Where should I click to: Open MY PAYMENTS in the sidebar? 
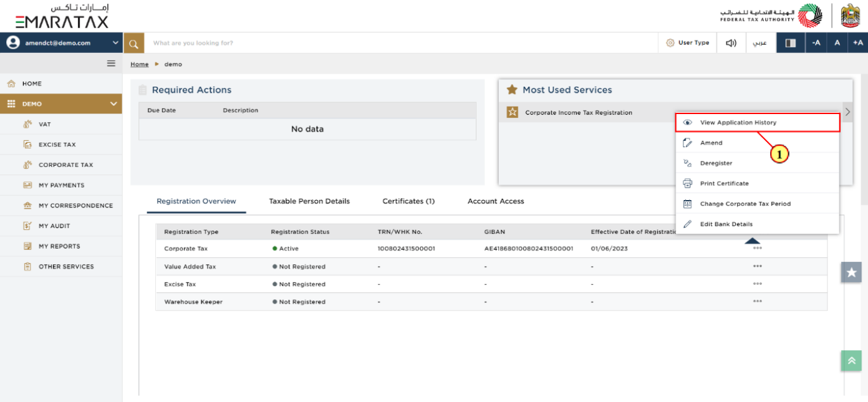(61, 185)
